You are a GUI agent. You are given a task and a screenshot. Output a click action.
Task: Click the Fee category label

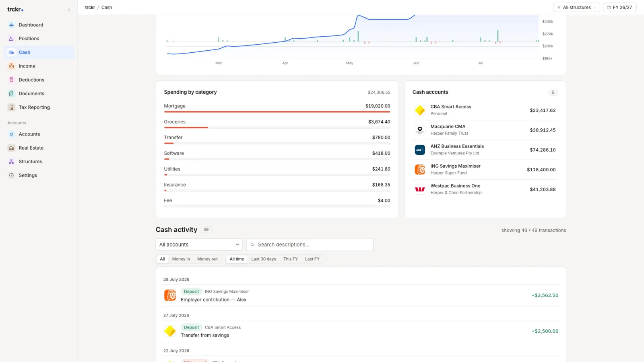(168, 201)
